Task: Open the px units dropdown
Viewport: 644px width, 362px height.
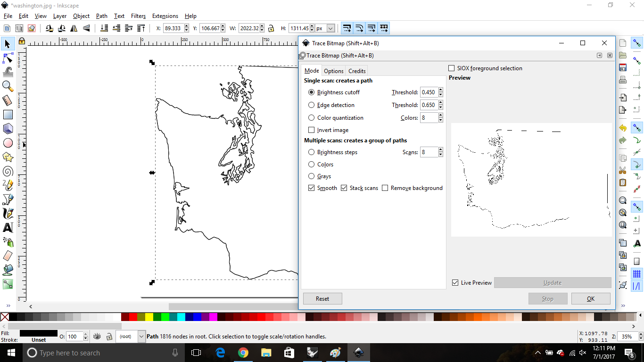Action: [x=325, y=28]
